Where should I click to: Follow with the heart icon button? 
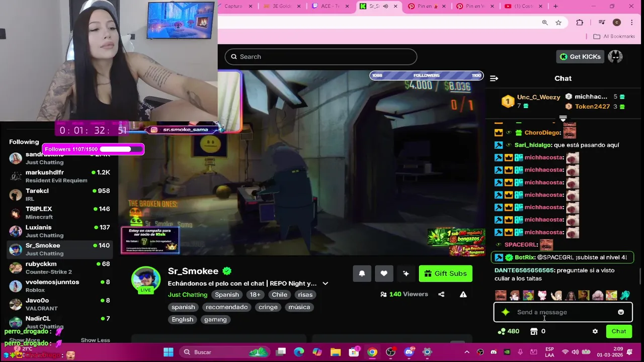click(384, 274)
